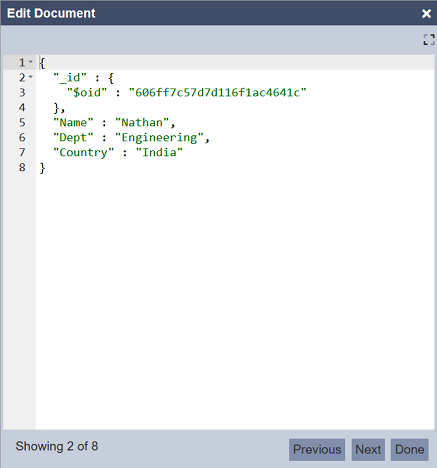Click the "Dept" key text
The height and width of the screenshot is (468, 437).
pyautogui.click(x=73, y=138)
